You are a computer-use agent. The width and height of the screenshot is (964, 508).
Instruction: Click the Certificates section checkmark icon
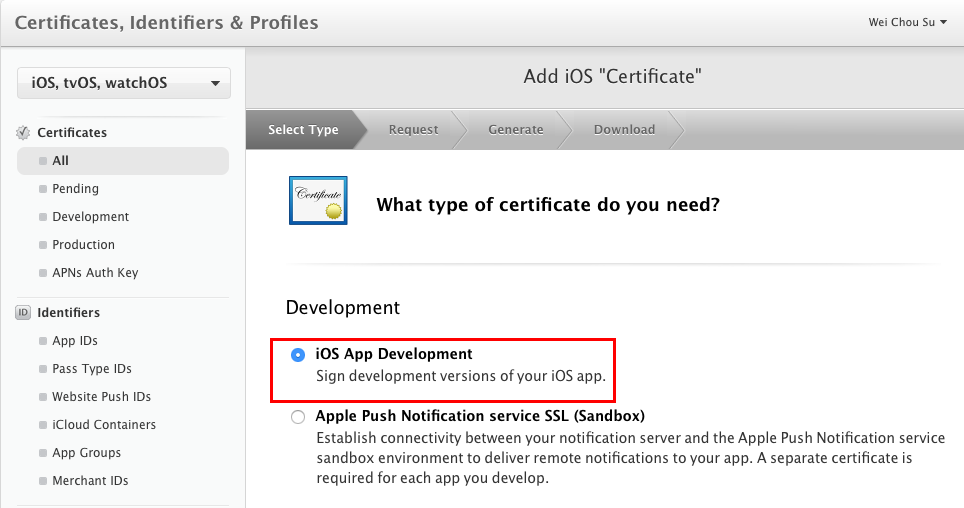24,133
